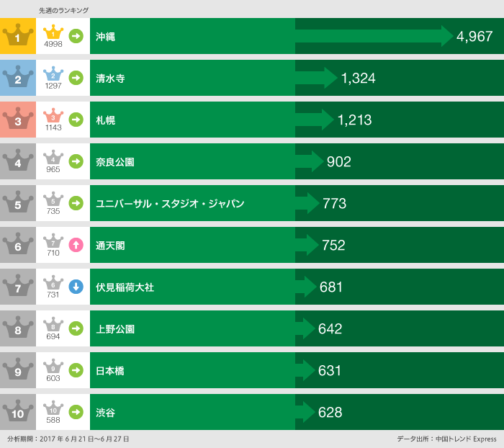Click the 奈良公園 bar value 902
The image size is (504, 448).
338,162
